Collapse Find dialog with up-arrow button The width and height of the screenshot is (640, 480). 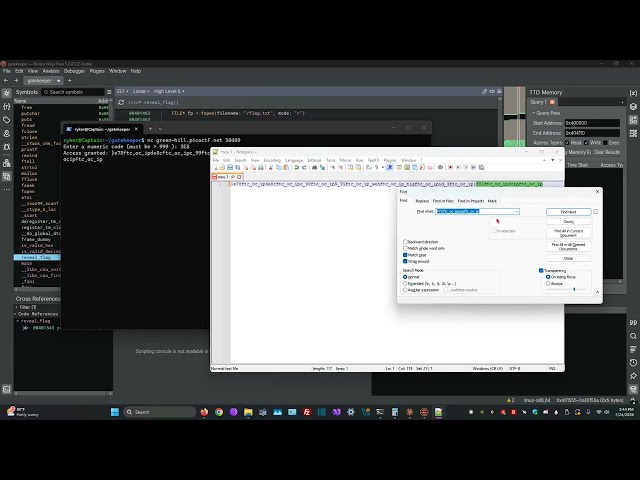click(597, 292)
